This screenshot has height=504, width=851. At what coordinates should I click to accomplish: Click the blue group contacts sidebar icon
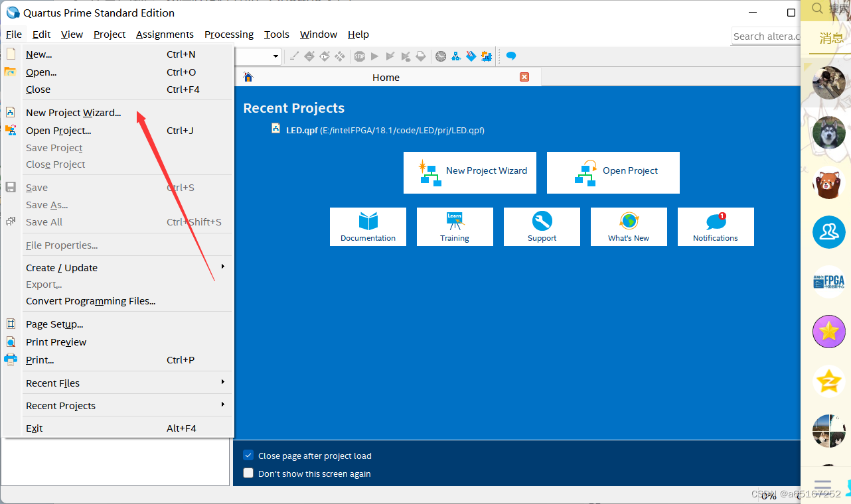click(x=828, y=232)
